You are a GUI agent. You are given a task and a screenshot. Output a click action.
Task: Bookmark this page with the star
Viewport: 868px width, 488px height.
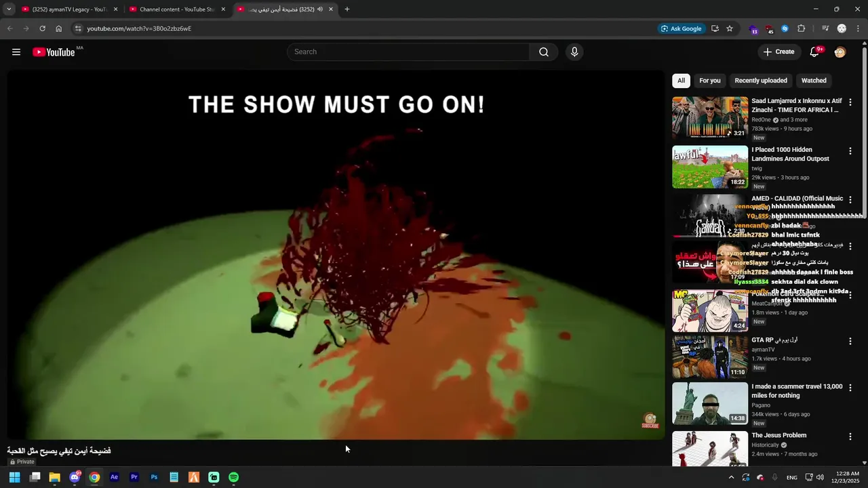point(730,28)
